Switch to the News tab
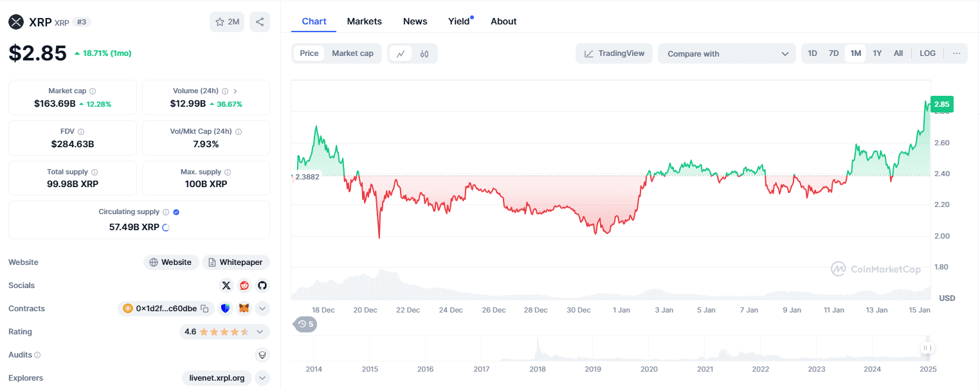The image size is (980, 389). pos(415,21)
